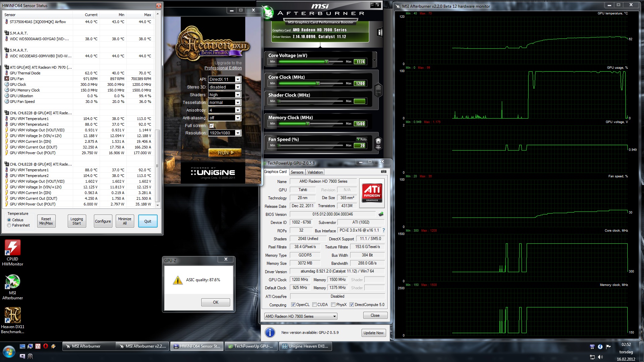Click the HWiNFO Configure button

point(103,221)
